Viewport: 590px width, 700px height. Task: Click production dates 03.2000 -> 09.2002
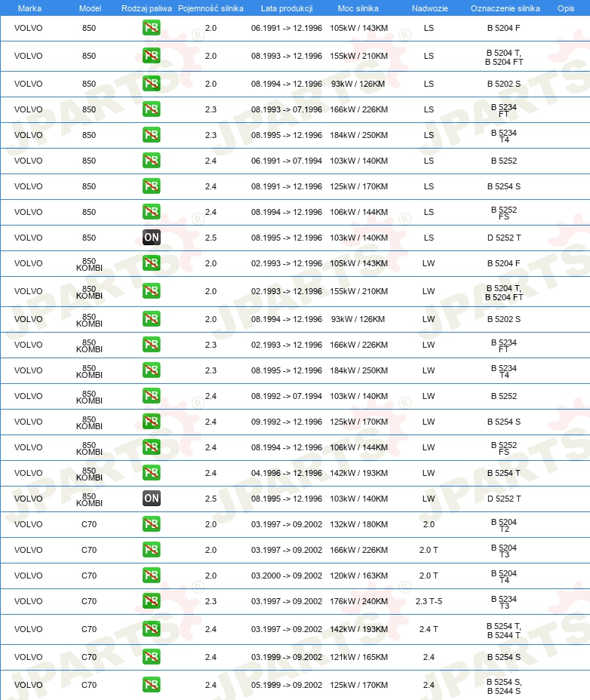[x=286, y=576]
